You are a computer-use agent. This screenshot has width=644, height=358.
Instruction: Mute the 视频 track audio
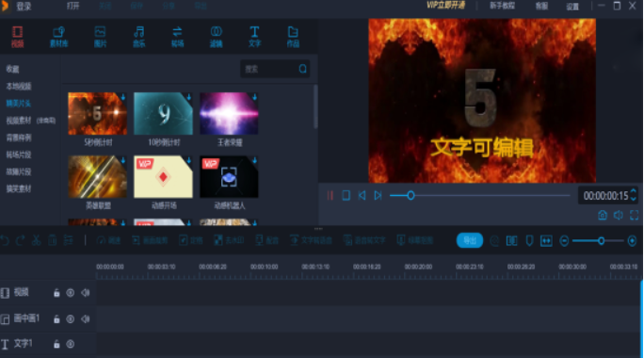85,293
